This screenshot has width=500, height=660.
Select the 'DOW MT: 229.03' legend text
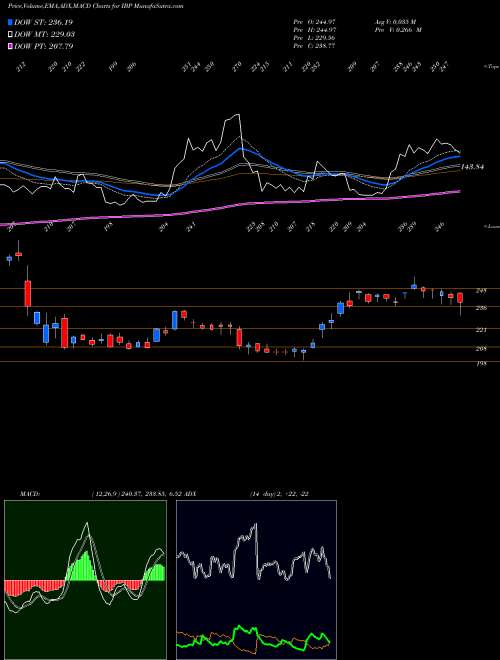pos(45,34)
